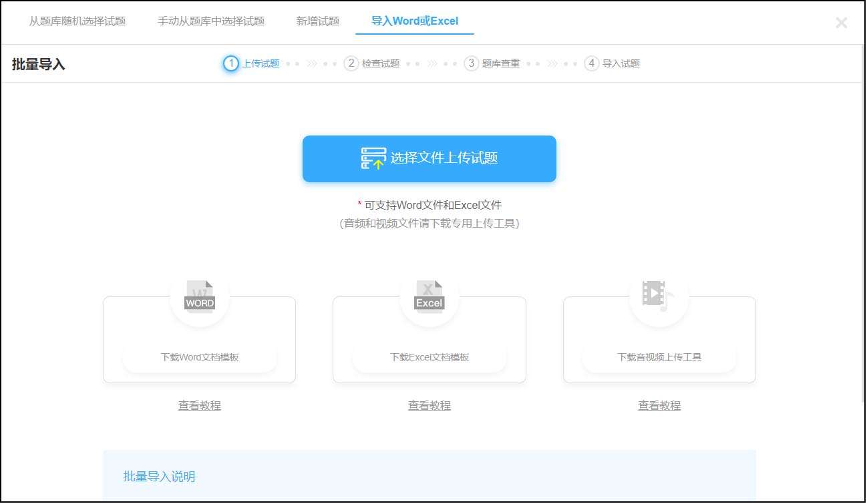Click the Word document icon
Image resolution: width=867 pixels, height=504 pixels.
(x=199, y=294)
